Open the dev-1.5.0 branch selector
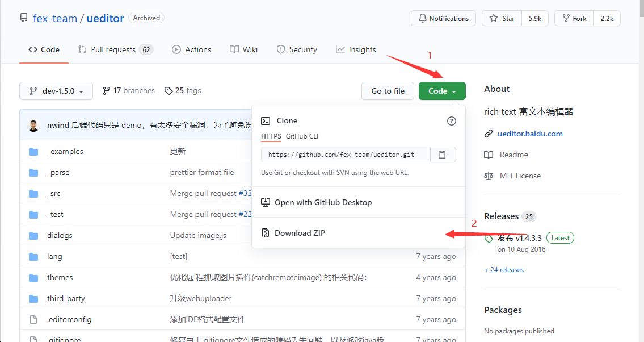644x342 pixels. 56,90
